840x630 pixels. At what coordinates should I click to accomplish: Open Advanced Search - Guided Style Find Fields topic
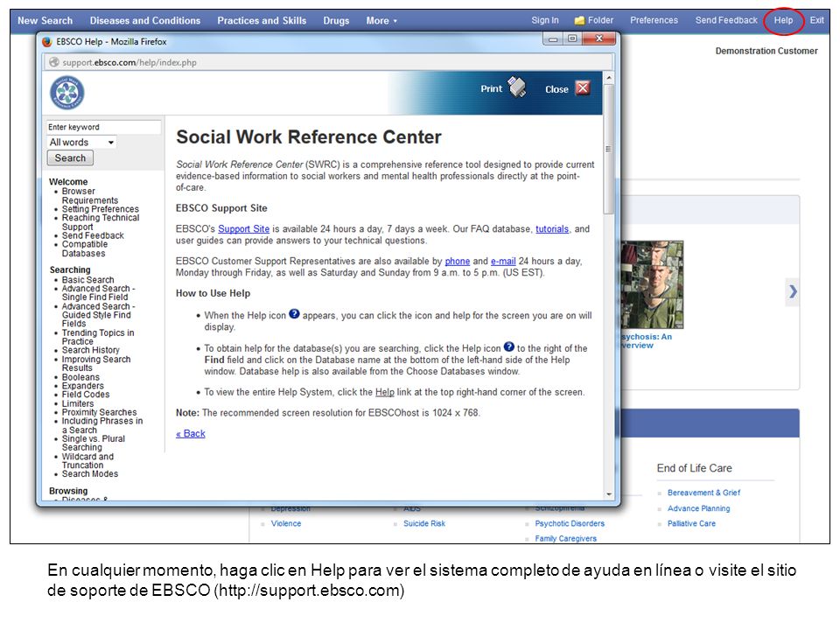[x=98, y=315]
